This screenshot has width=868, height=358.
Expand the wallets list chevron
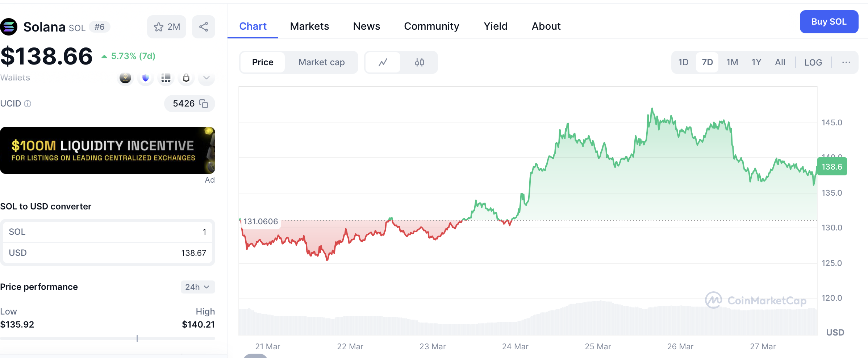pyautogui.click(x=206, y=78)
